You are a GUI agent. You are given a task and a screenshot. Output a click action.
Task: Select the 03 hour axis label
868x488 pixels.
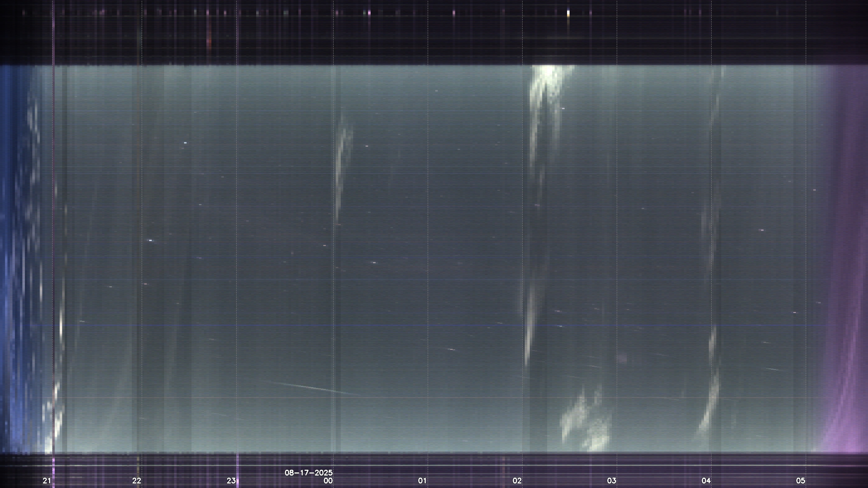coord(612,481)
